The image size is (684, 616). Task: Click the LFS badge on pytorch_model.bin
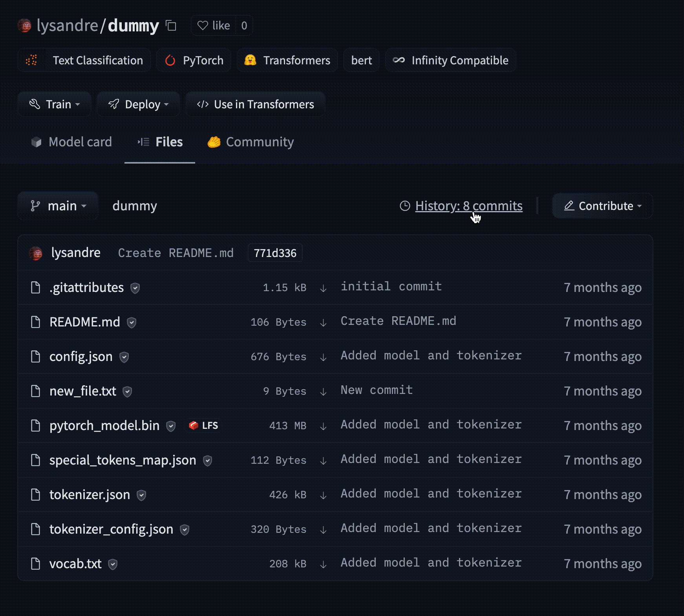203,426
